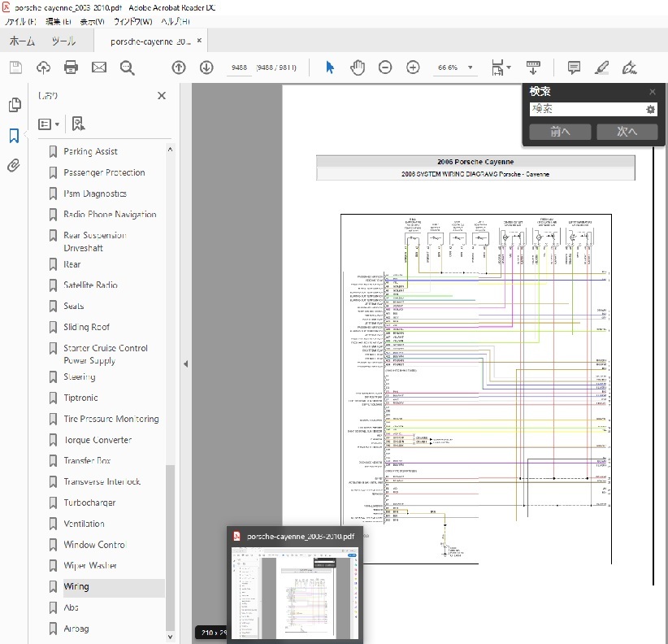Open page thumbnails panel icon
Image resolution: width=668 pixels, height=644 pixels.
pyautogui.click(x=15, y=104)
